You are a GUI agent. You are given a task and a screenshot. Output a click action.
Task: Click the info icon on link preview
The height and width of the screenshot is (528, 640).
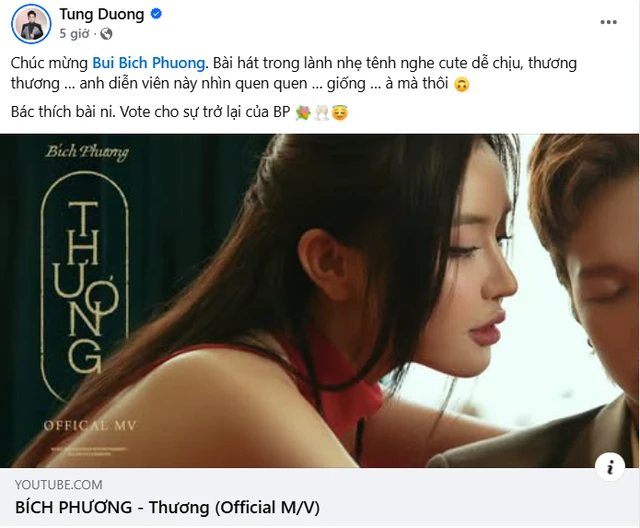pyautogui.click(x=610, y=466)
